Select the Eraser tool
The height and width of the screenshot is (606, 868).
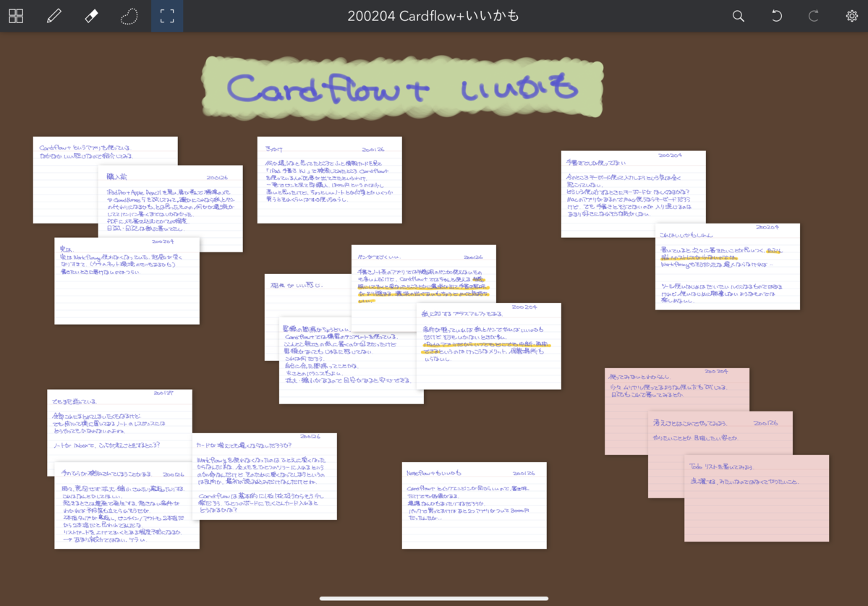pyautogui.click(x=91, y=16)
